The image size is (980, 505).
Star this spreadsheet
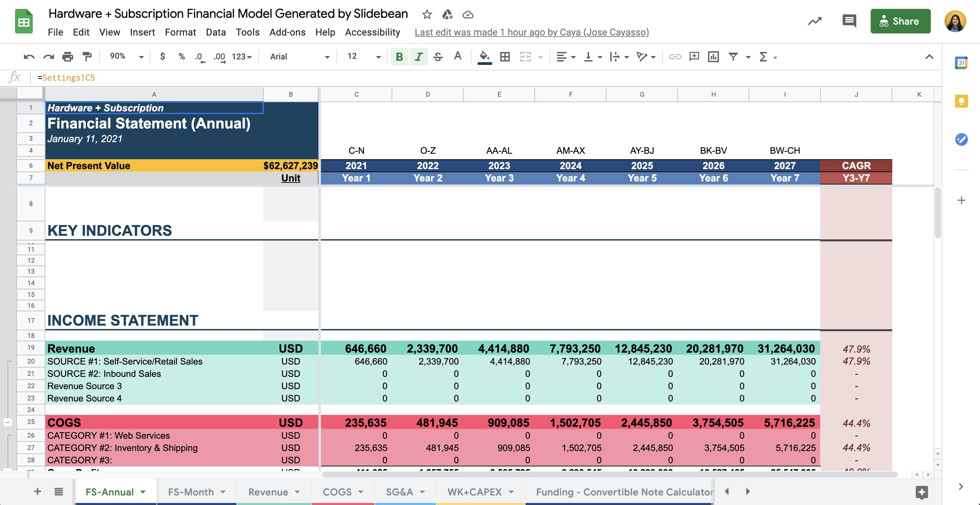(427, 14)
